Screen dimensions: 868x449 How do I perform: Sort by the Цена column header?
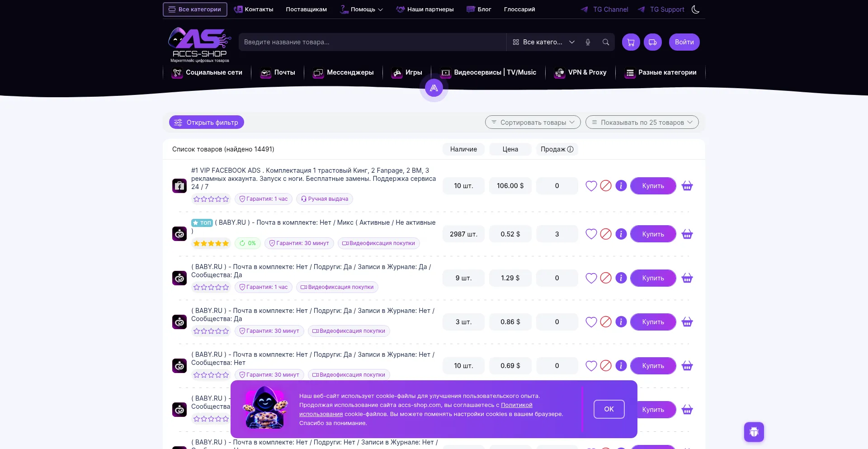(510, 149)
